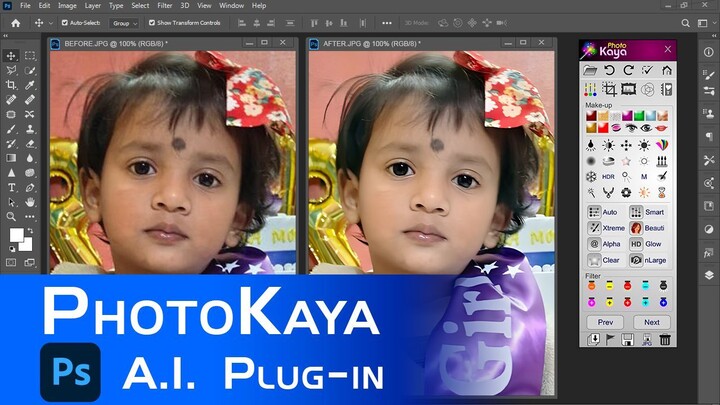Image resolution: width=720 pixels, height=405 pixels.
Task: Click the PhotoKaya crop icon
Action: point(609,89)
